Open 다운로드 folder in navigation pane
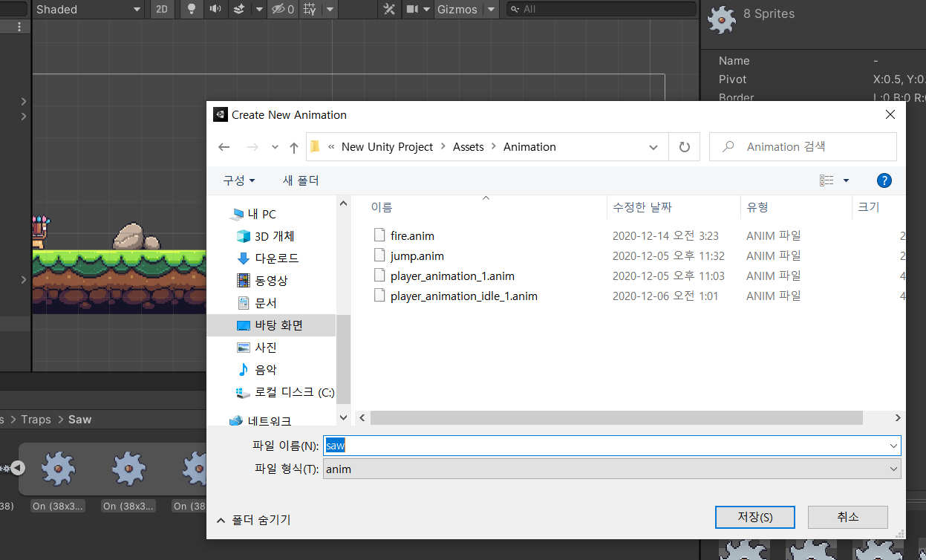This screenshot has width=926, height=560. coord(276,258)
